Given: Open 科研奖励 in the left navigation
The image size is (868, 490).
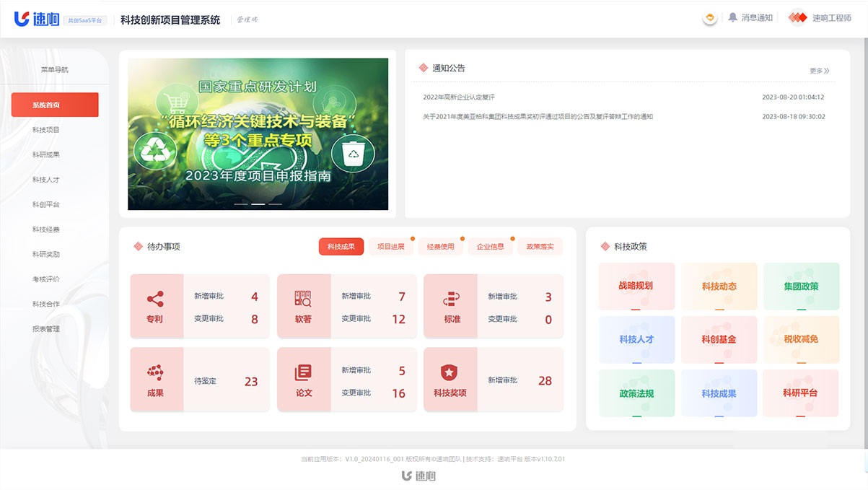Looking at the screenshot, I should (46, 254).
